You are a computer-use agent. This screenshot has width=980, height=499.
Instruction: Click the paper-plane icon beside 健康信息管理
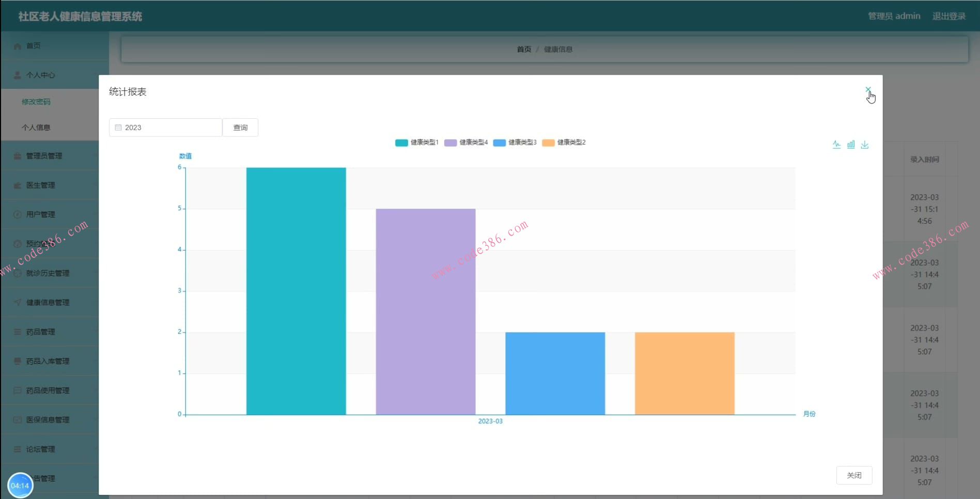tap(17, 303)
